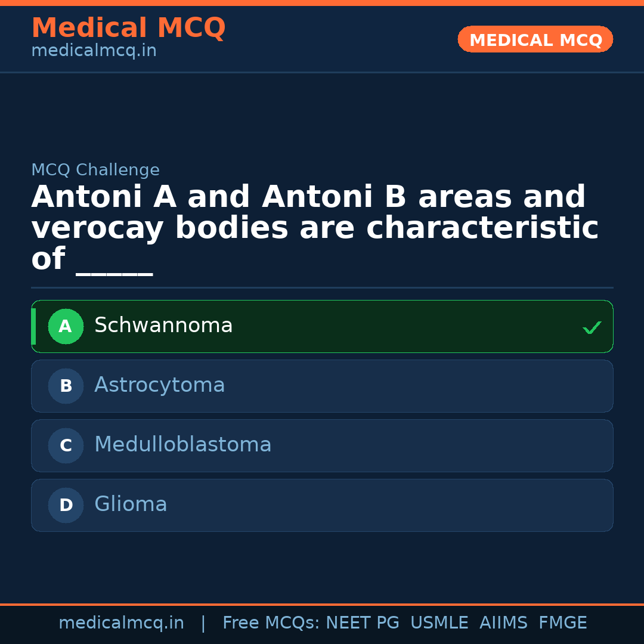Screen dimensions: 644x644
Task: Click USMLE in the footer
Action: 439,623
